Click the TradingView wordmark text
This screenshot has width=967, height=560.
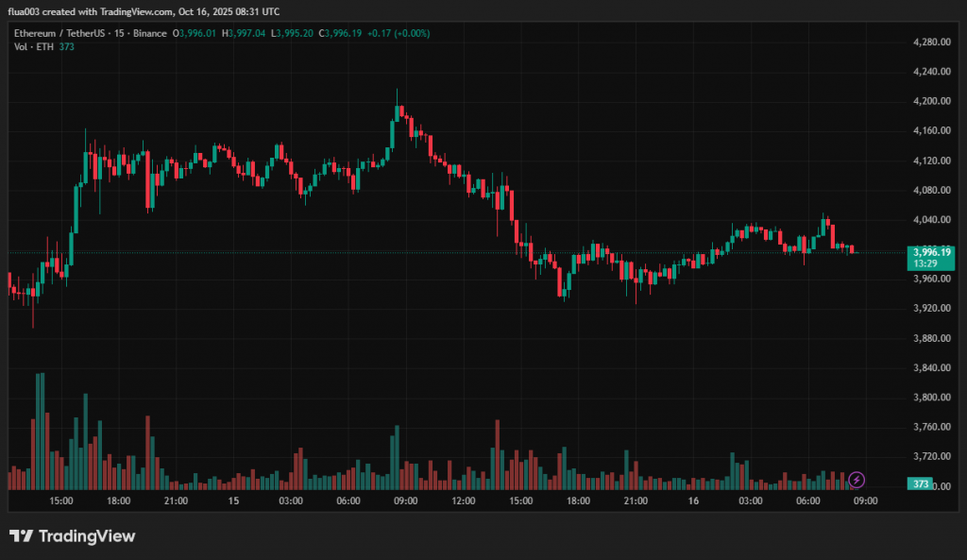[x=87, y=536]
